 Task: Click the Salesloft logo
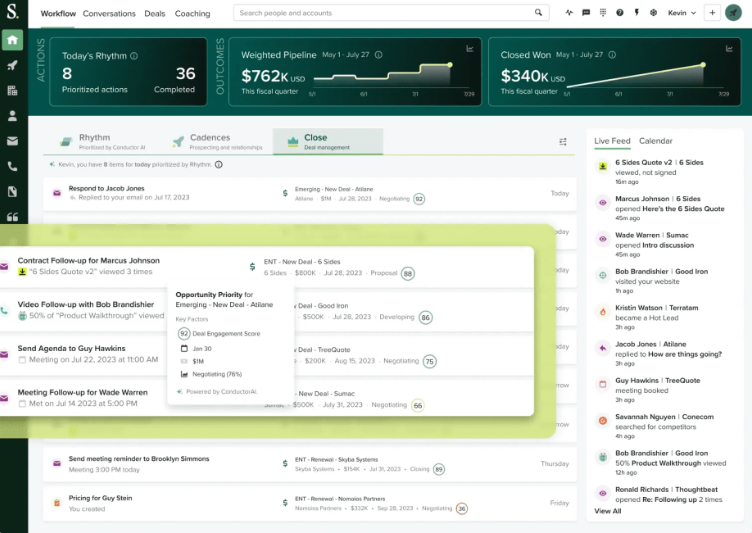(12, 12)
